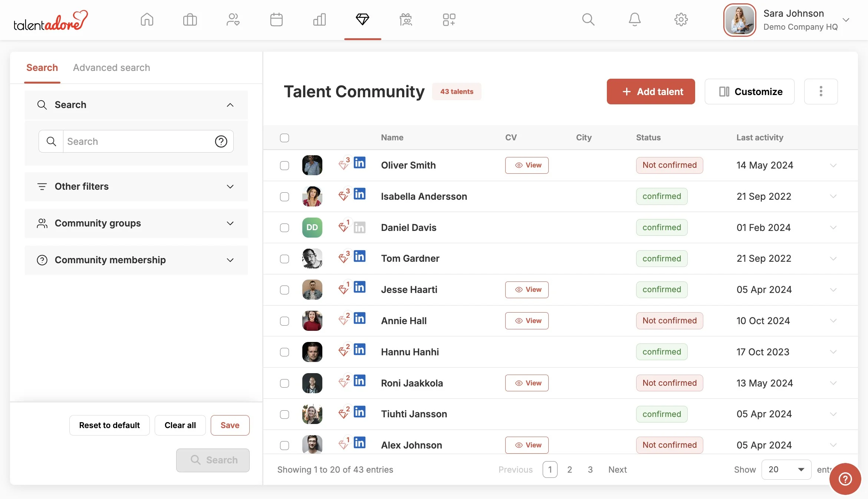Click the search help question-mark icon
This screenshot has height=499, width=868.
point(221,141)
